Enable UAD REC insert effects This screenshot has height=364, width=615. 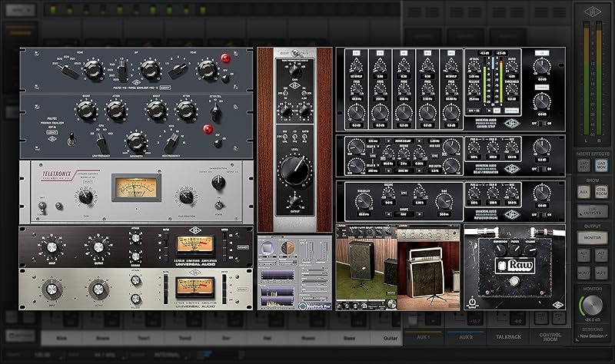(583, 165)
